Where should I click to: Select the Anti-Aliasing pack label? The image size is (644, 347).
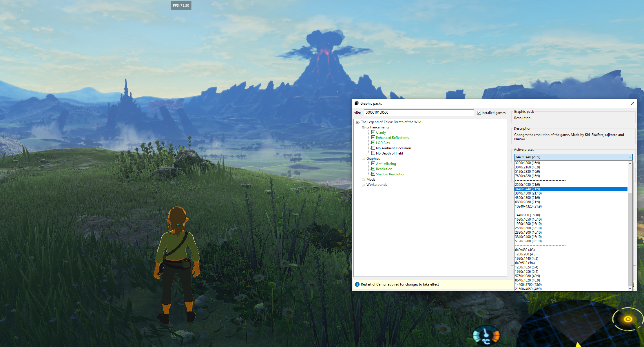click(386, 164)
